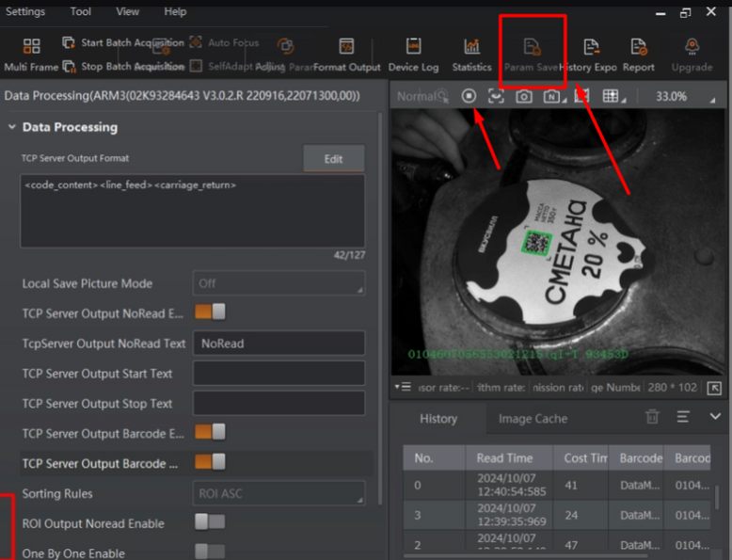
Task: Open the Sorting Rules dropdown
Action: pos(278,493)
